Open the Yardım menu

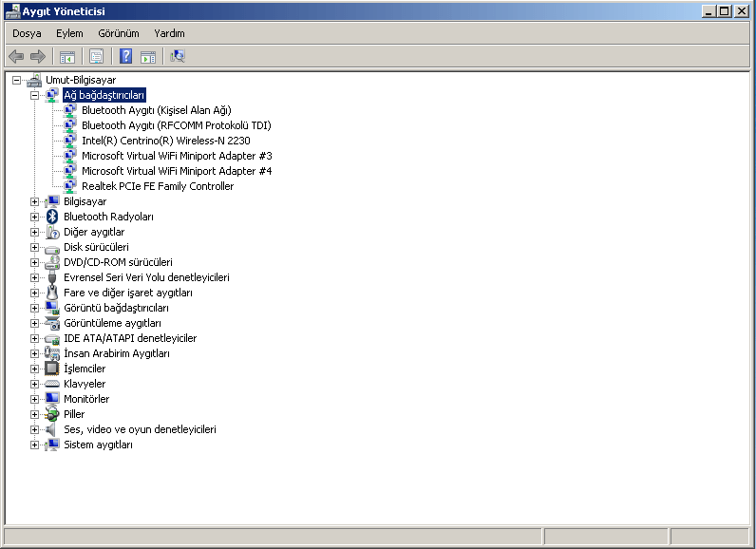(x=169, y=33)
